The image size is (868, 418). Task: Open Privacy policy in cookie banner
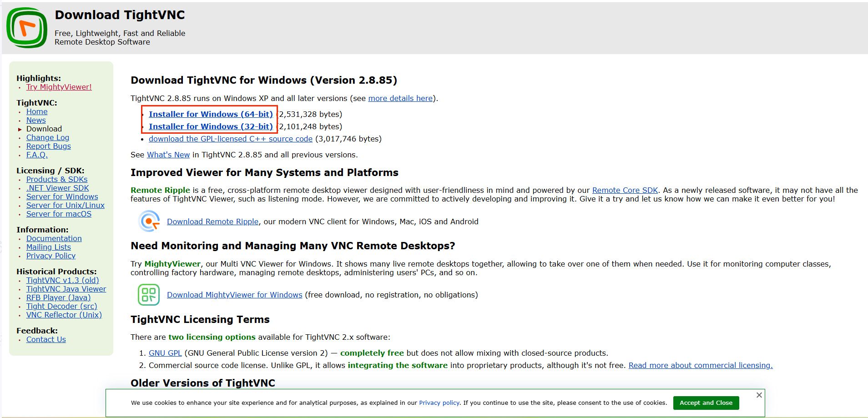tap(439, 403)
